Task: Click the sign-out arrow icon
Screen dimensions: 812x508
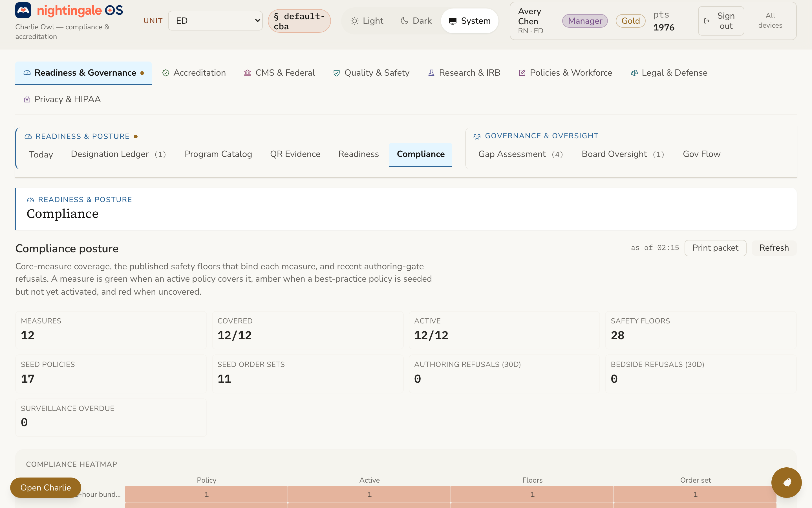Action: (707, 21)
